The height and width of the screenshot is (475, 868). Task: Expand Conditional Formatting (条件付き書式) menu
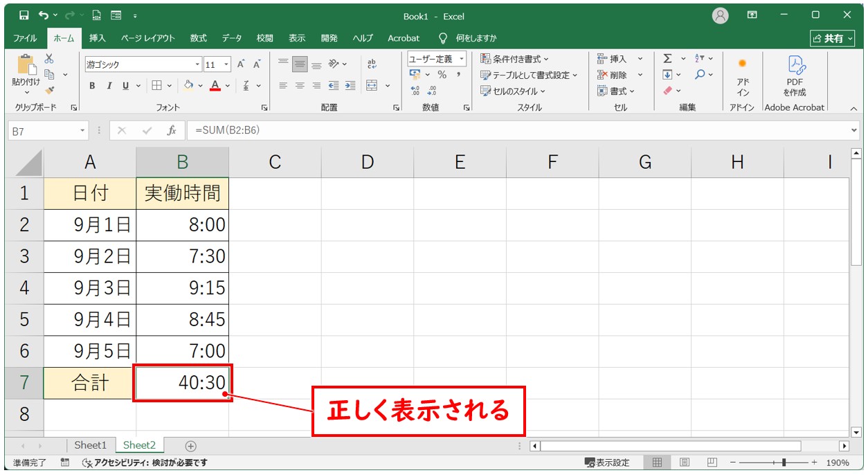point(514,59)
